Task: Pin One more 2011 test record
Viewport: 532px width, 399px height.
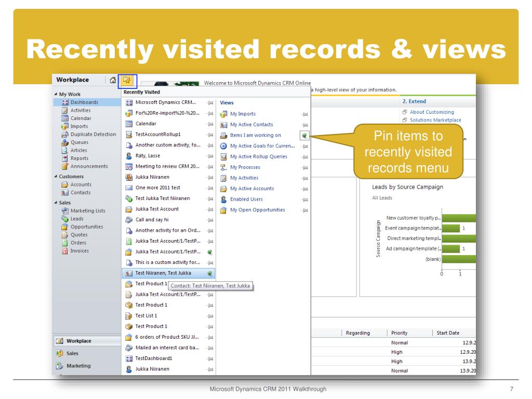Action: (210, 188)
